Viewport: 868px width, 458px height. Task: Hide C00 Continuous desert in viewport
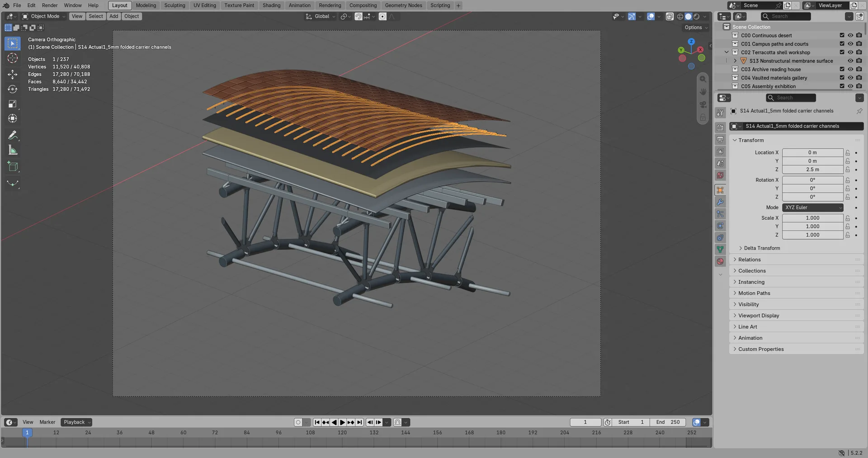[850, 35]
